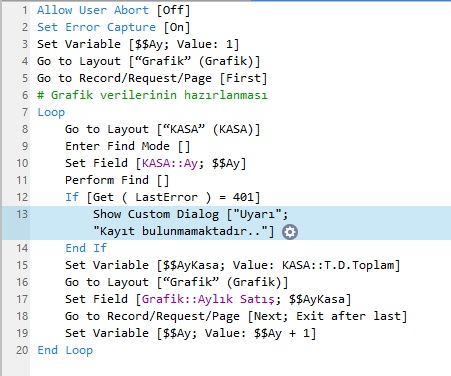Screen dimensions: 451x376
Task: Click Set Variable $$Ay + 1 step
Action: [x=190, y=333]
